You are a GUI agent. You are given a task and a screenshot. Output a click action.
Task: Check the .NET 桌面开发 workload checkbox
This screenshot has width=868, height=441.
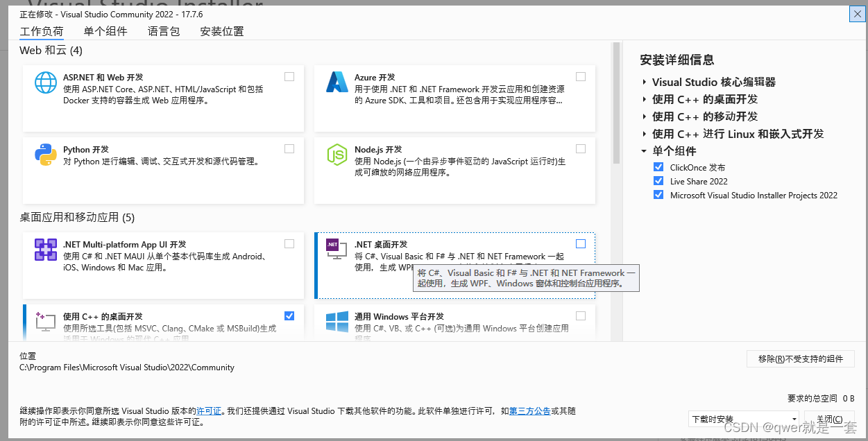[x=581, y=244]
